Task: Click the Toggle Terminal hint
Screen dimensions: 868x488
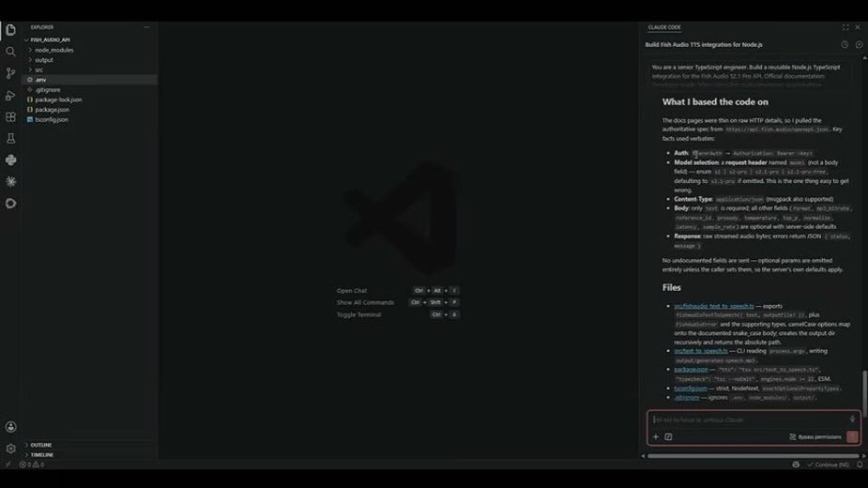Action: pos(397,314)
